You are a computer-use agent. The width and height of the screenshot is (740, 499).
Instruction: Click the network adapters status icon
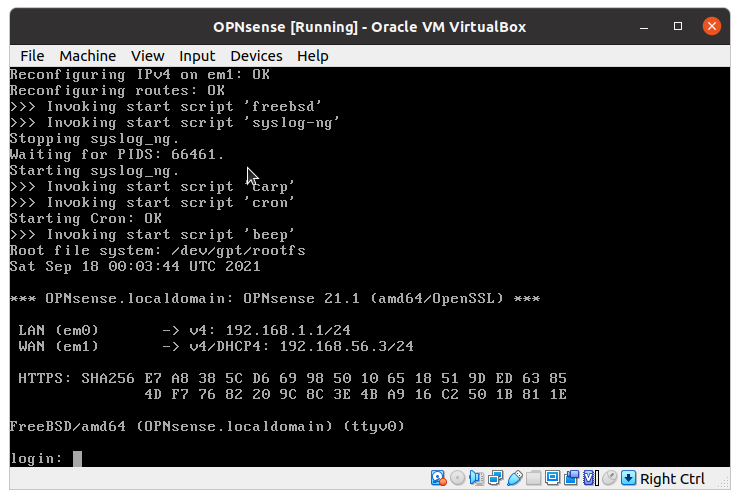coord(495,478)
